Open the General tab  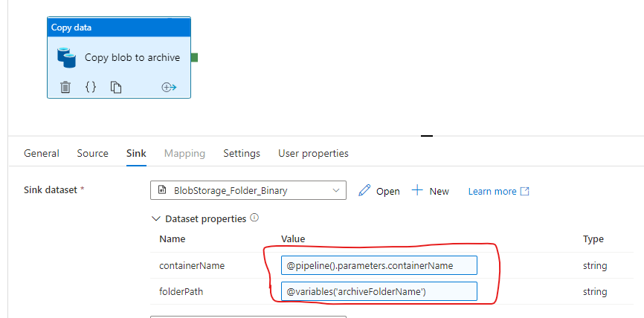42,154
